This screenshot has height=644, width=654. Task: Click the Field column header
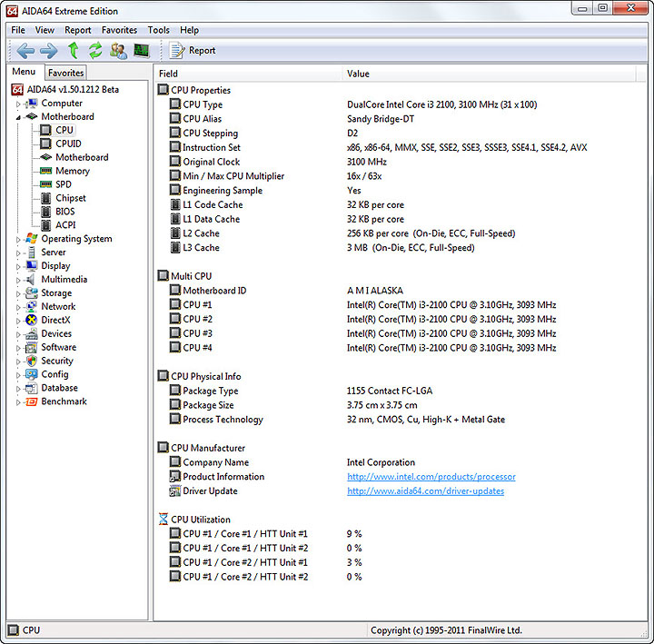[249, 74]
